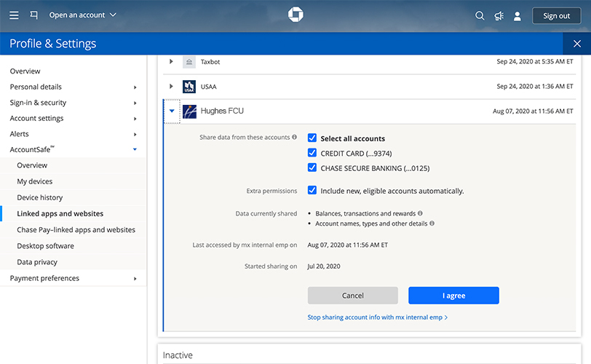Click the Chase octagon logo
The width and height of the screenshot is (591, 364).
tap(295, 15)
